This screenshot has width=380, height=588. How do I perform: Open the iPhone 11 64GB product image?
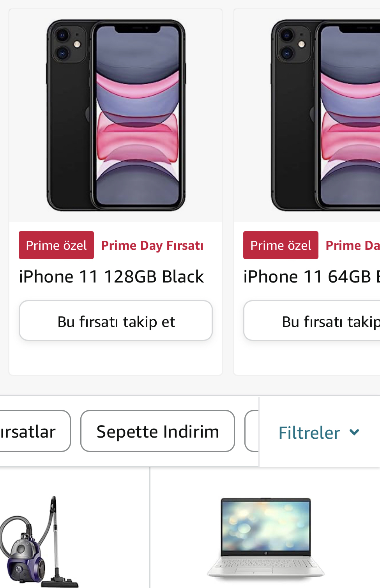[326, 115]
